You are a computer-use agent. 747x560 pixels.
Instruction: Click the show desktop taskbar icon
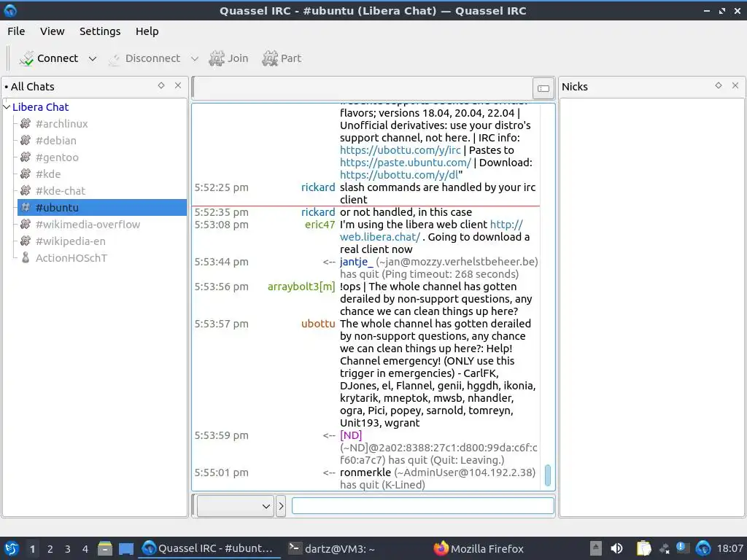click(125, 548)
